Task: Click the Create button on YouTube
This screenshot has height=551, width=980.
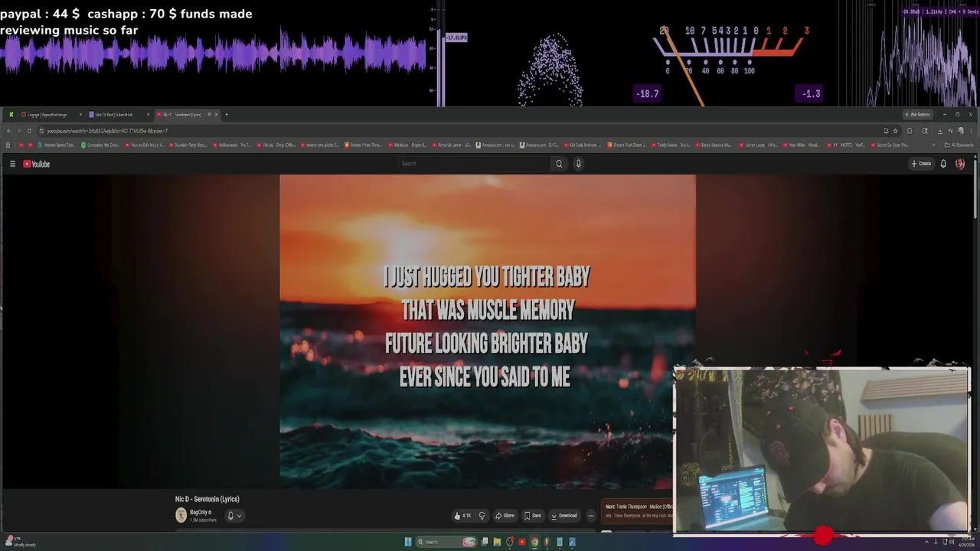Action: (x=921, y=164)
